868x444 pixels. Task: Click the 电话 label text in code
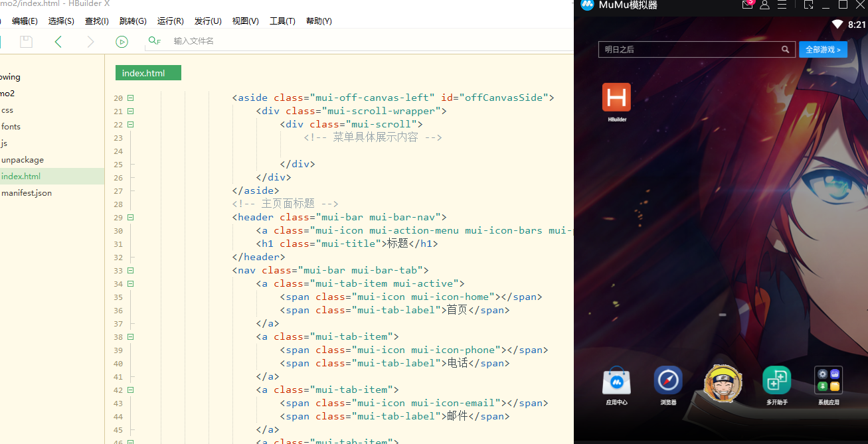click(457, 363)
